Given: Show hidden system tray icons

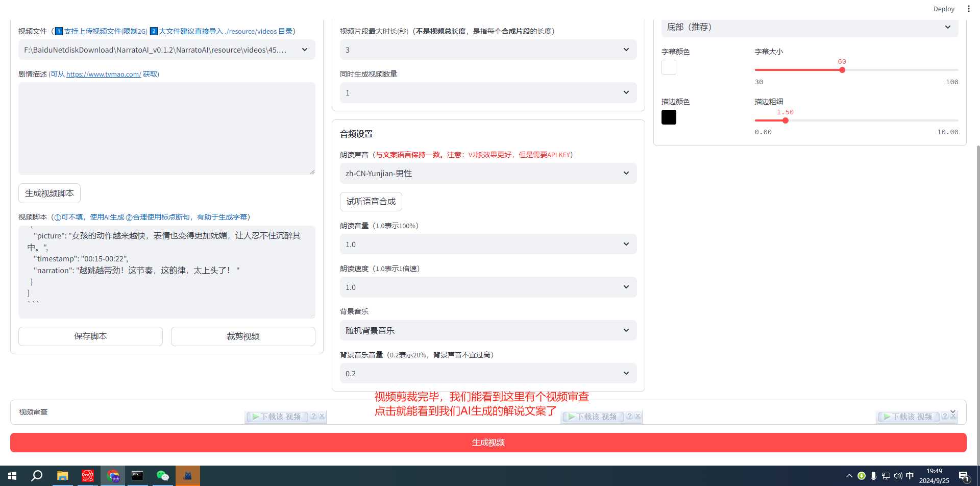Looking at the screenshot, I should pos(849,476).
